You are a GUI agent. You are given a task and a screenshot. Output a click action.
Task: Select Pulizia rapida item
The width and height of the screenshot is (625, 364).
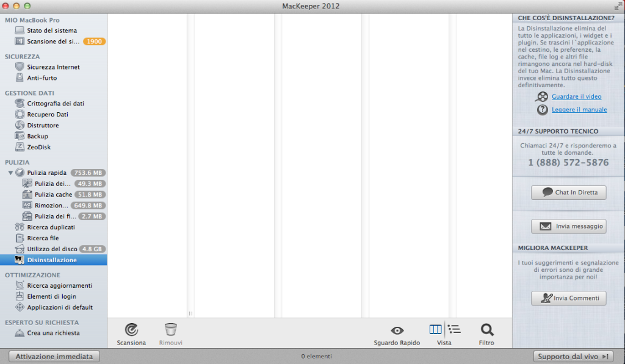point(54,173)
